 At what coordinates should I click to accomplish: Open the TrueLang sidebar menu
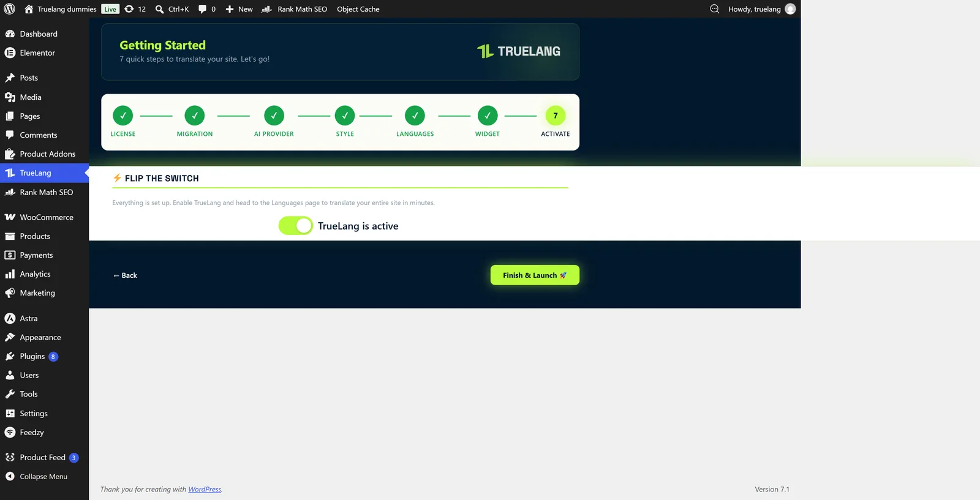(x=44, y=173)
